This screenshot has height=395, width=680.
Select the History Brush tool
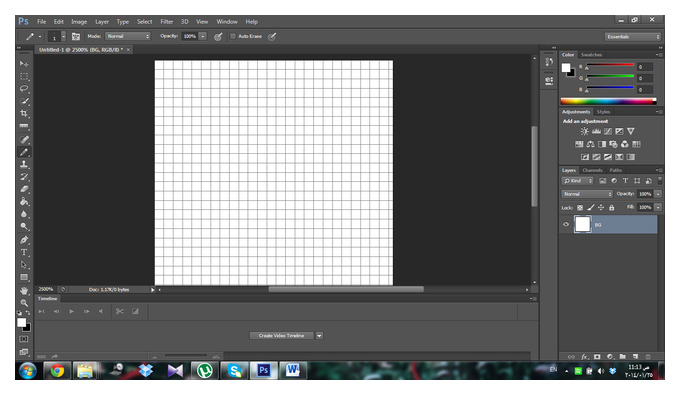point(24,177)
